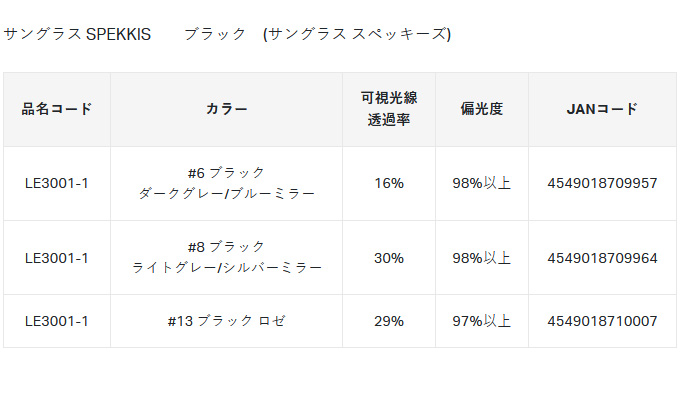Click the 16% transmittance value
The width and height of the screenshot is (680, 406).
[x=389, y=183]
